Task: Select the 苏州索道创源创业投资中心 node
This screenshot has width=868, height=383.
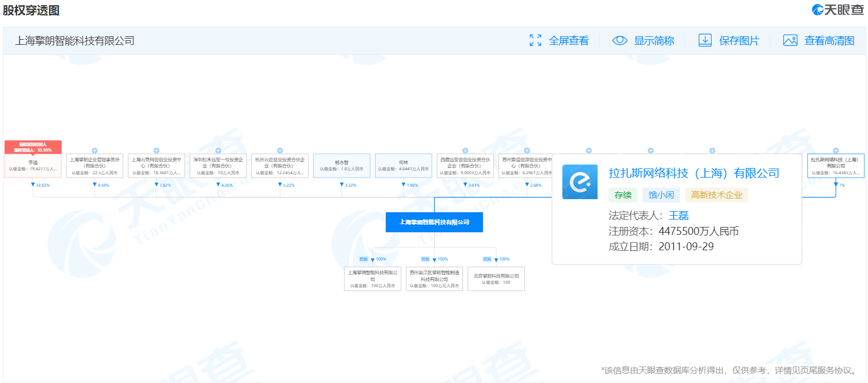Action: pos(525,166)
